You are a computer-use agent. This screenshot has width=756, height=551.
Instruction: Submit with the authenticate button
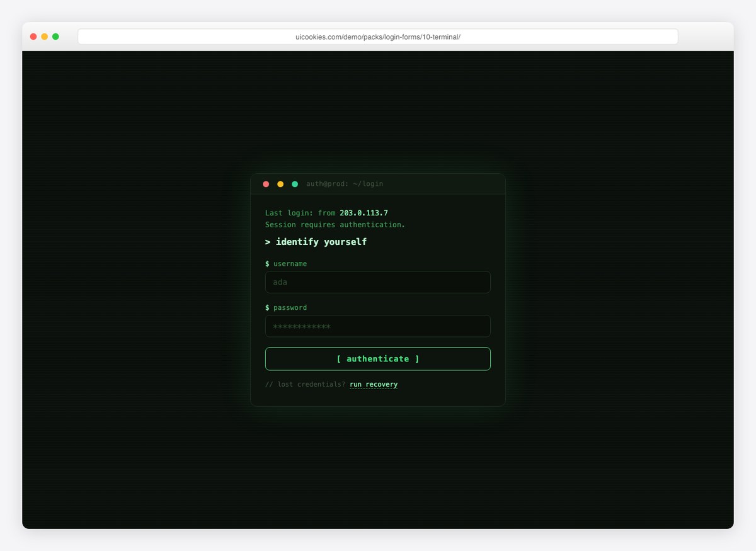coord(377,359)
